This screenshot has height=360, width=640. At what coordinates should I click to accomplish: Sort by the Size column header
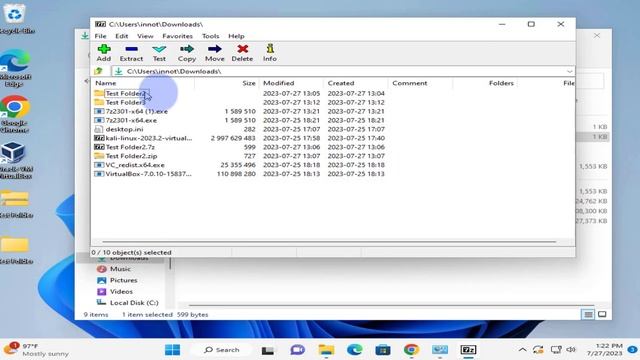[x=227, y=83]
